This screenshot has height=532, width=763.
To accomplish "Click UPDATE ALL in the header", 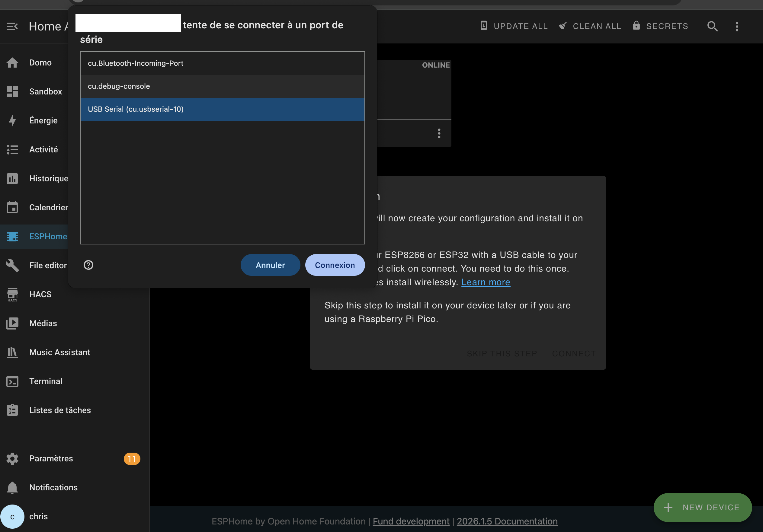I will [514, 26].
